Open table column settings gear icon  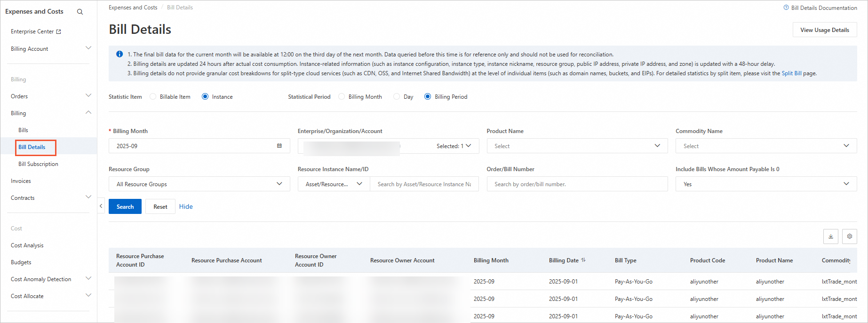(x=850, y=236)
